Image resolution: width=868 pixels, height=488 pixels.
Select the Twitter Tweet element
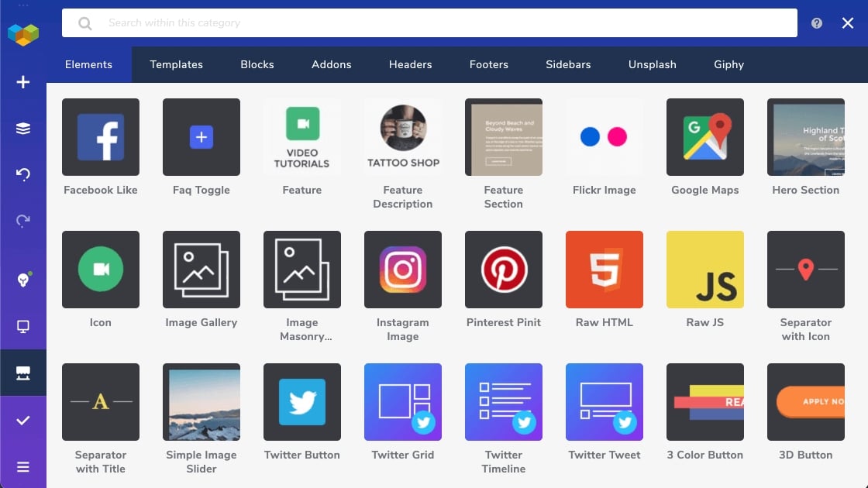(x=604, y=402)
